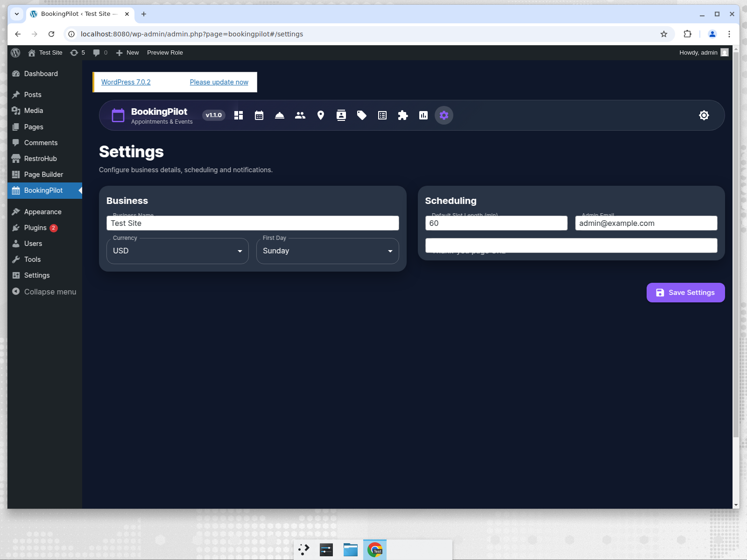The height and width of the screenshot is (560, 747).
Task: Click the address bar URL
Action: tap(192, 34)
